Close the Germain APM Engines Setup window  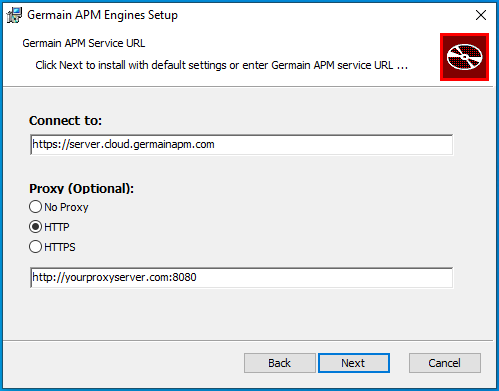coord(481,15)
